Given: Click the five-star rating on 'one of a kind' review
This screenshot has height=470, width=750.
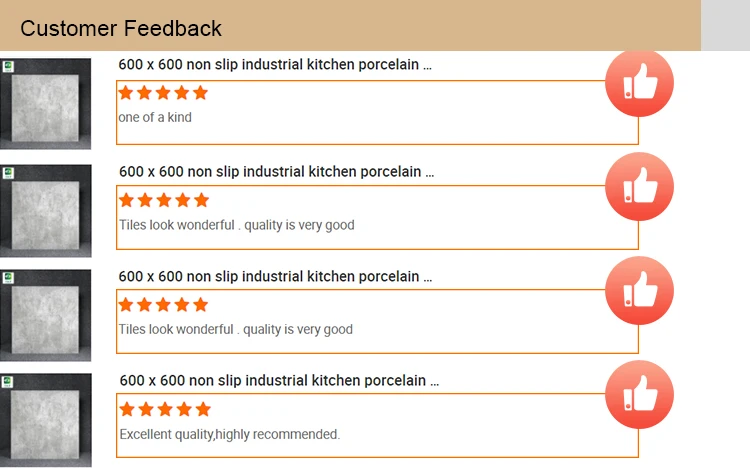Looking at the screenshot, I should [x=163, y=93].
